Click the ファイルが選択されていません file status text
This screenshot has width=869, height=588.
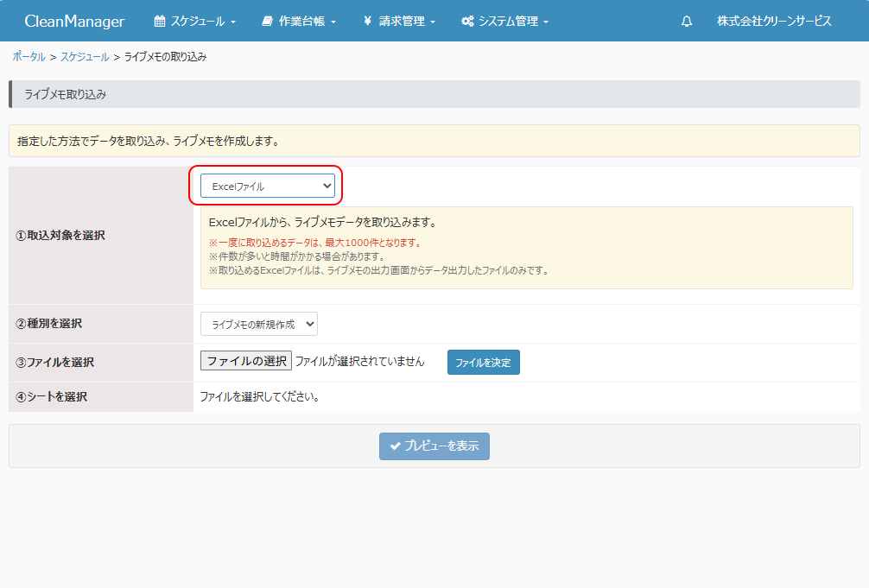tap(360, 362)
